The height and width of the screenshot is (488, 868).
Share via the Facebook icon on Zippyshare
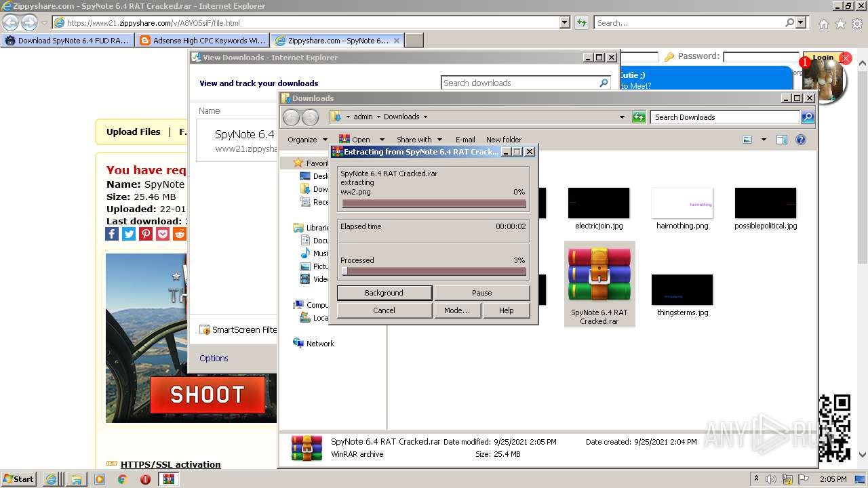tap(112, 234)
